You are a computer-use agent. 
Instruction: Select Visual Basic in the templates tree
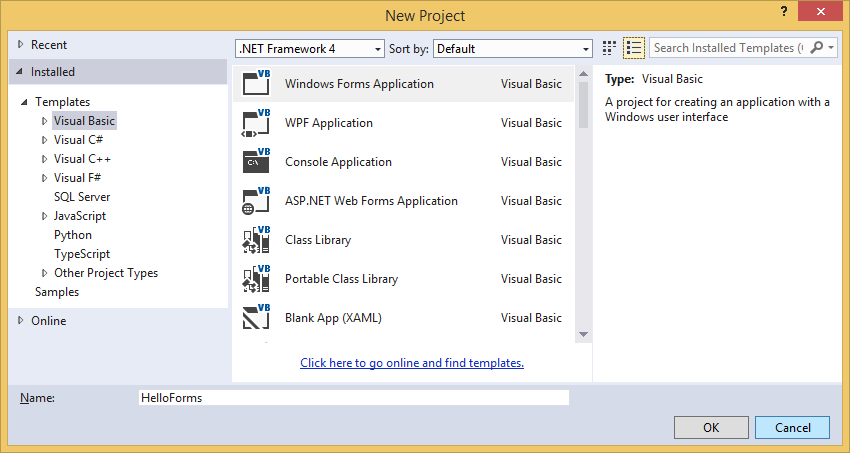(x=85, y=121)
